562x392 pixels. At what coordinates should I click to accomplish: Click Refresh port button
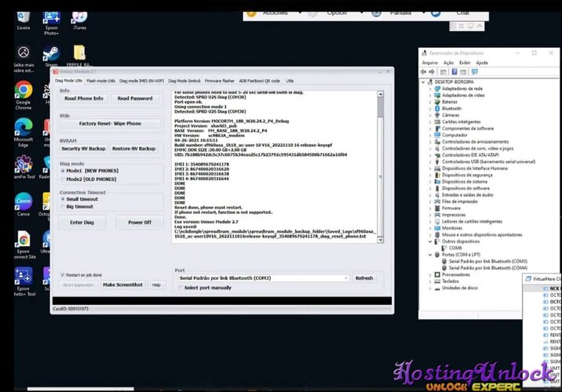click(x=364, y=278)
